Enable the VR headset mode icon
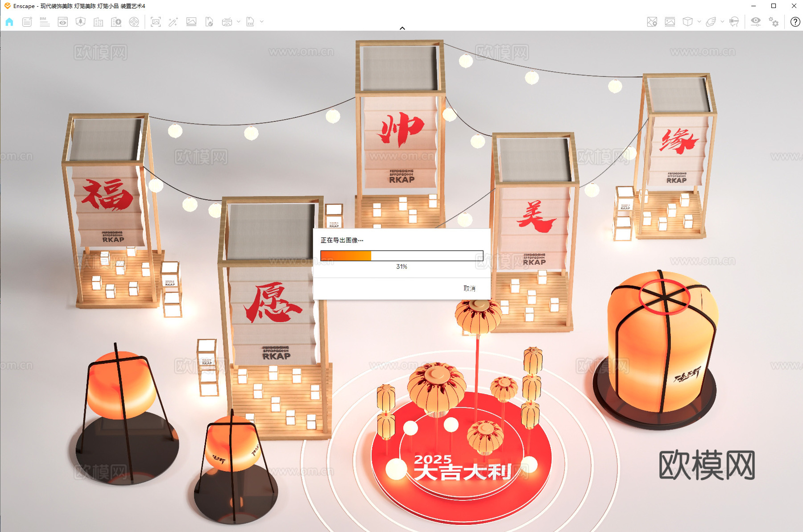 (x=734, y=21)
